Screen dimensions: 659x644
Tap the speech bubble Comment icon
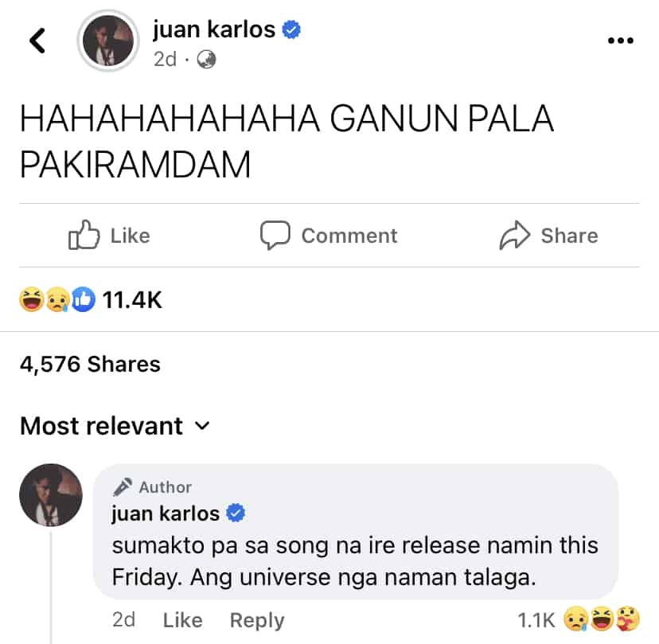tap(275, 235)
